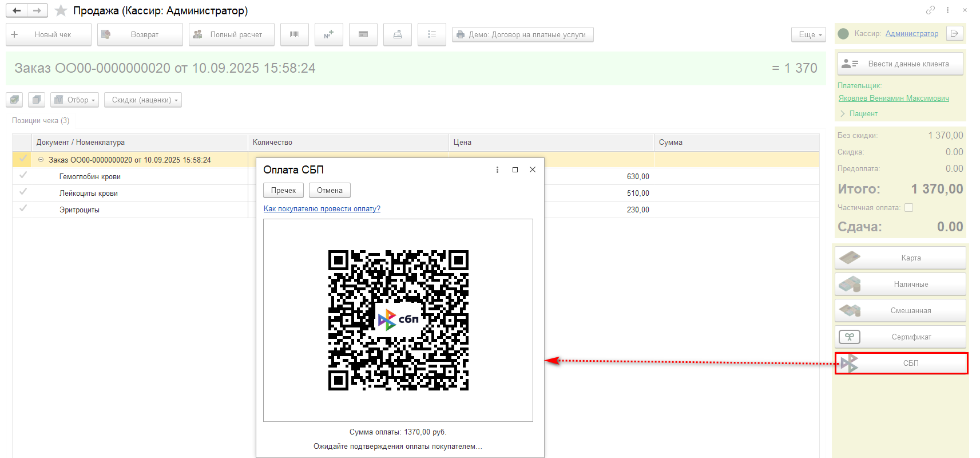Open Как покупателю провести оплату? link

click(322, 208)
